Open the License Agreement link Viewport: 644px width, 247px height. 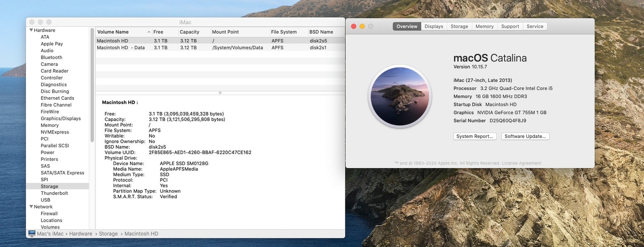click(x=521, y=163)
